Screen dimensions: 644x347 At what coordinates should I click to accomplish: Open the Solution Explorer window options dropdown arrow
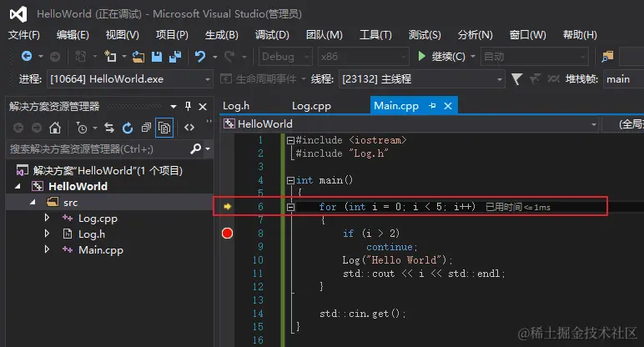pyautogui.click(x=174, y=107)
